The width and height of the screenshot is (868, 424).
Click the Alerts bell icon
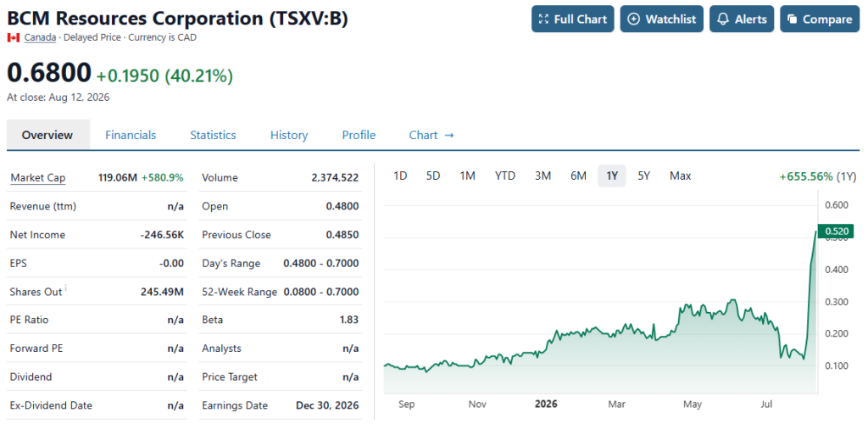pos(723,20)
